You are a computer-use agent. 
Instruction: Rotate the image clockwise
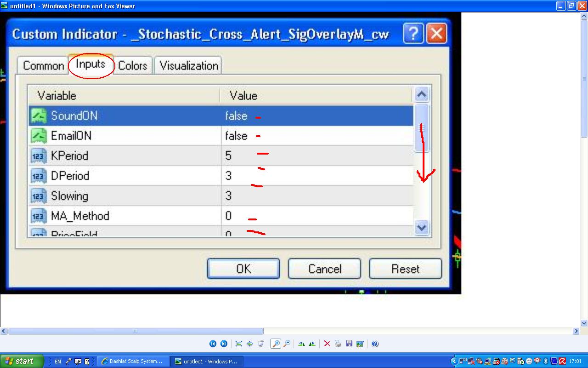pyautogui.click(x=301, y=344)
